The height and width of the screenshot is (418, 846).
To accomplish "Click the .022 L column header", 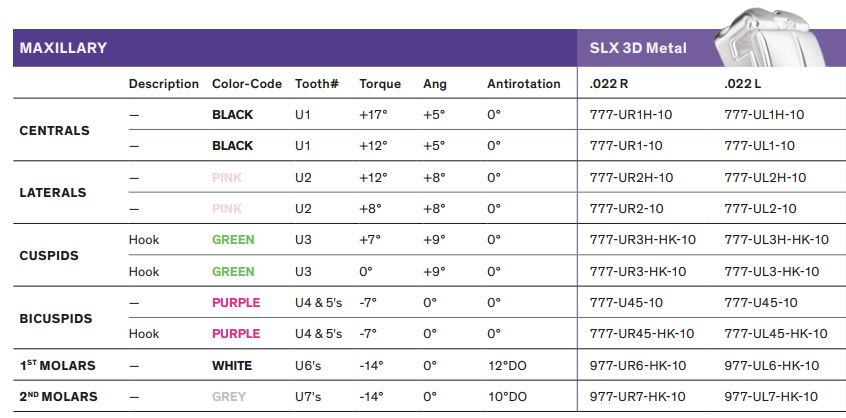I will pyautogui.click(x=740, y=84).
